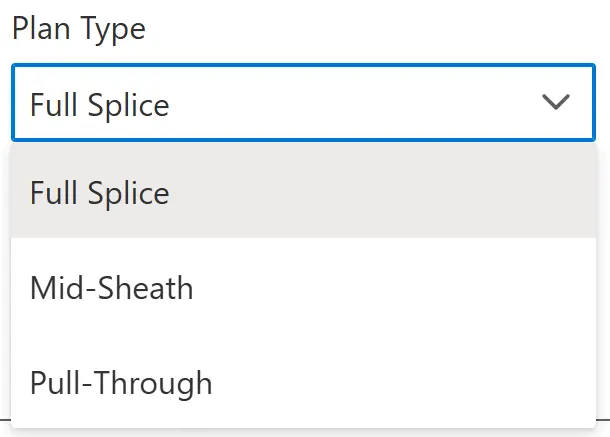This screenshot has width=610, height=437.
Task: Select Full Splice in the dropdown list
Action: [100, 193]
